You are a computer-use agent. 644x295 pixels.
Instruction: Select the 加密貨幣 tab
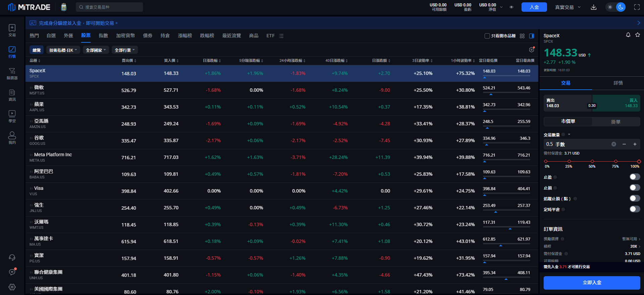126,36
